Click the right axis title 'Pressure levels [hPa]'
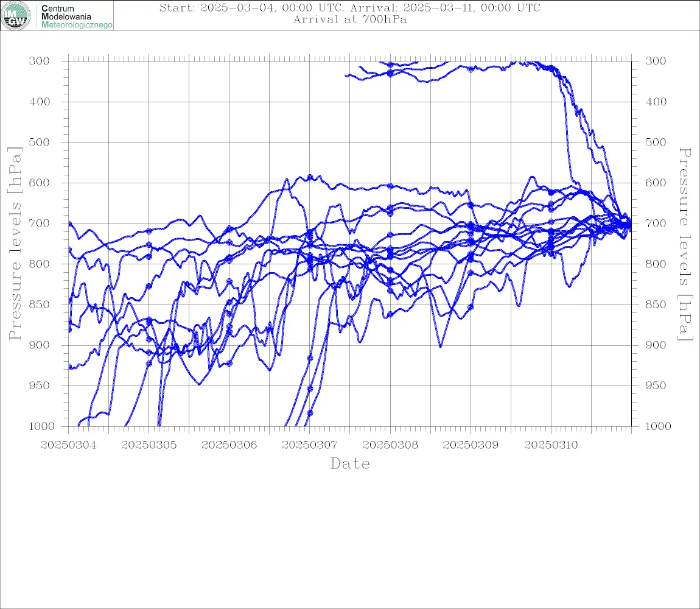Screen dimensions: 700x609 pos(685,244)
